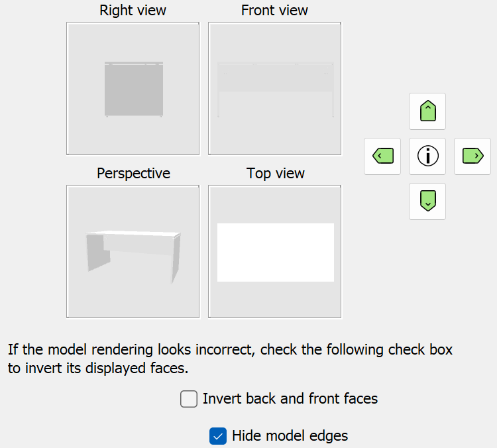The image size is (497, 448).
Task: Select the Front view preview panel
Action: [275, 88]
